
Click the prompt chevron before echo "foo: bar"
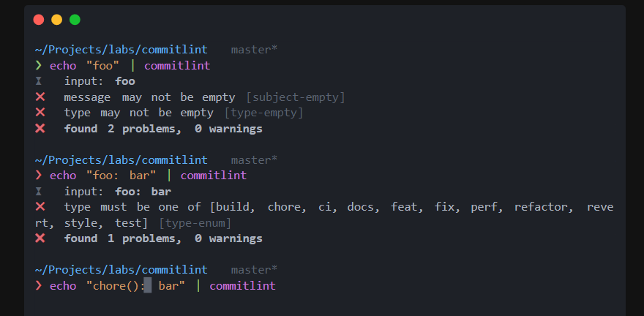[x=39, y=176]
